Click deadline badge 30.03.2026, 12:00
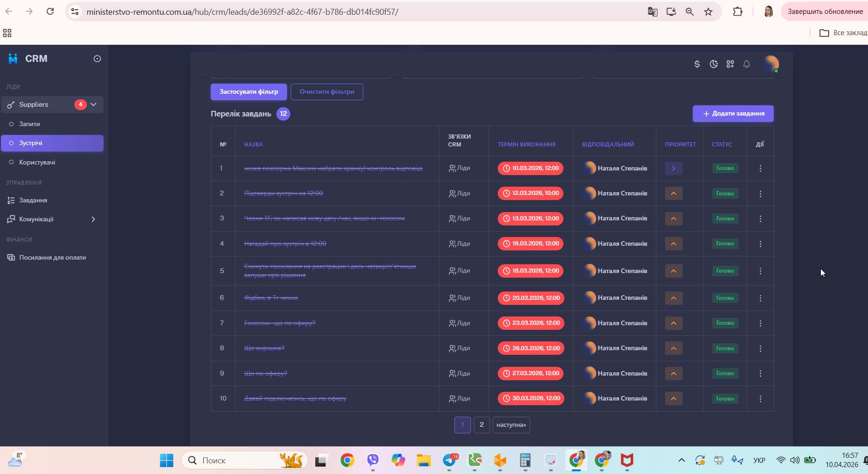 (x=531, y=398)
